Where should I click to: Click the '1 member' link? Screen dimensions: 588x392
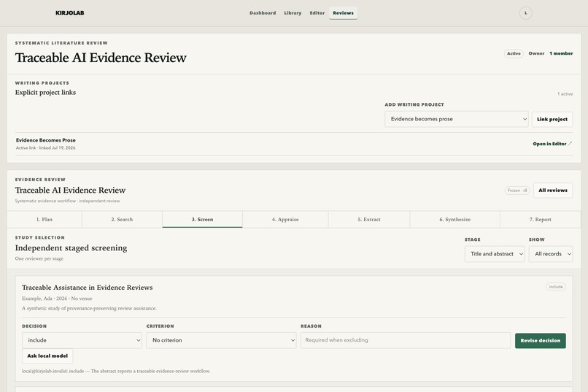[561, 53]
